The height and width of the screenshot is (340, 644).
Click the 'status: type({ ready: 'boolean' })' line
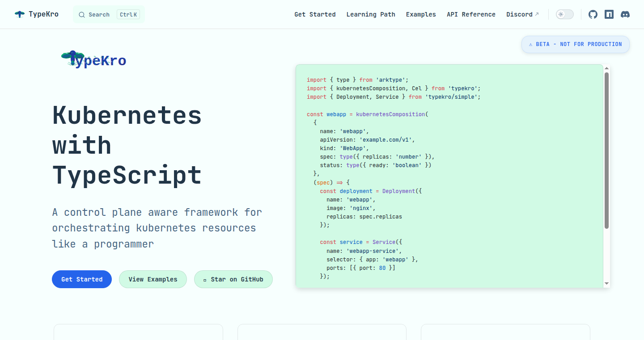(376, 165)
